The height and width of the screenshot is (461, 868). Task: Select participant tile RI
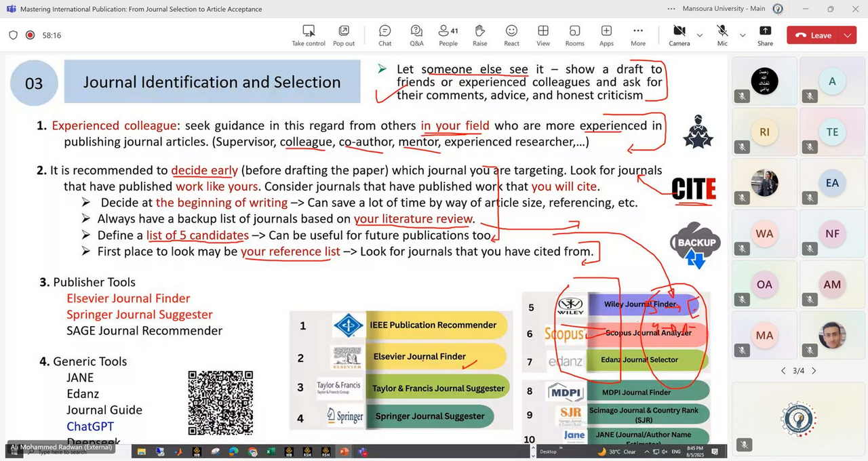point(764,132)
